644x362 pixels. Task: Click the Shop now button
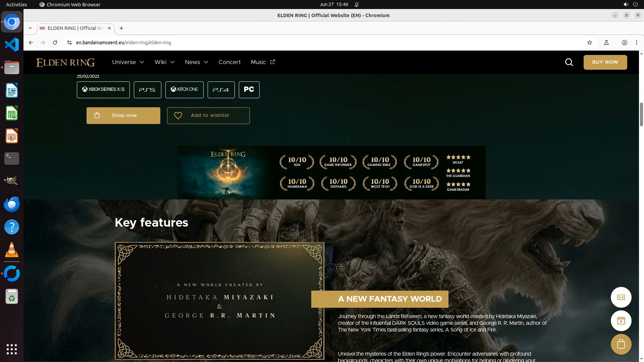pos(123,116)
